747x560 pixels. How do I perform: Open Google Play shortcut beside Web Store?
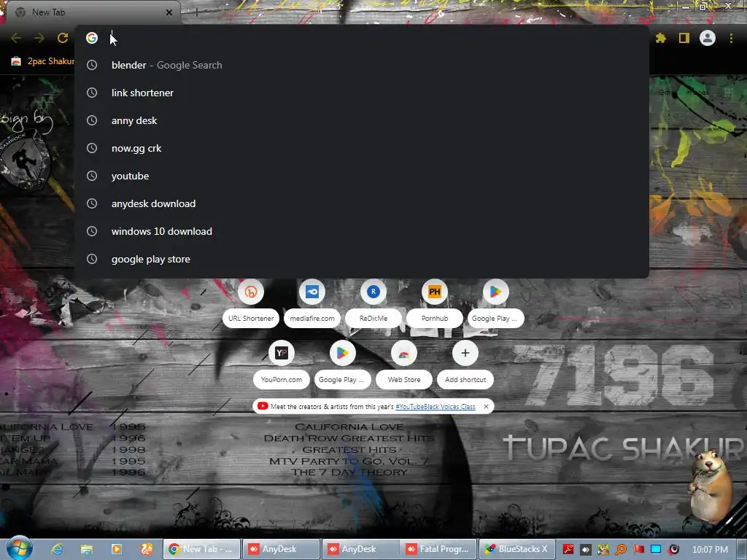coord(343,365)
